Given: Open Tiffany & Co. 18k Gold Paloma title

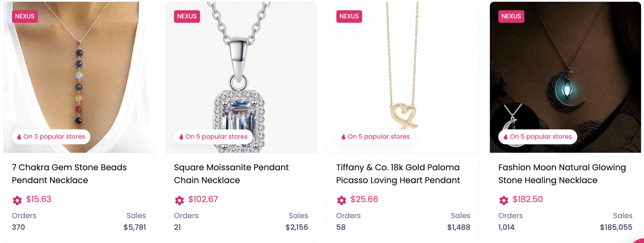Looking at the screenshot, I should (398, 174).
